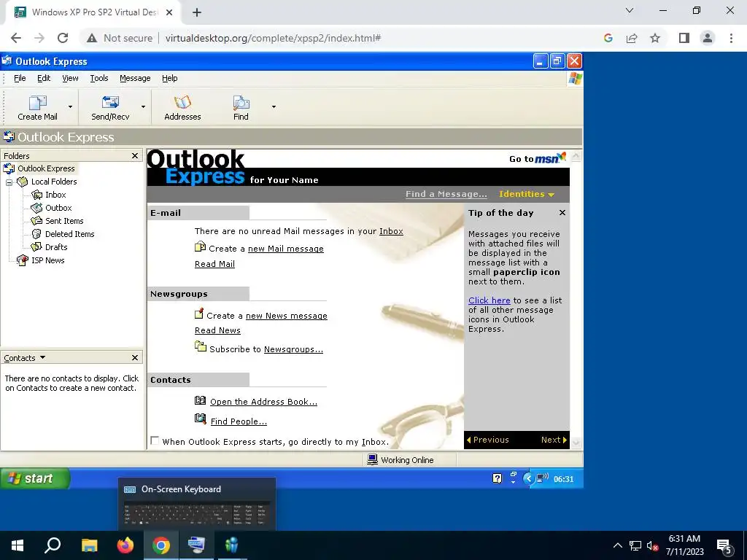Open the browser tab search chevron
The height and width of the screenshot is (560, 747).
(630, 10)
